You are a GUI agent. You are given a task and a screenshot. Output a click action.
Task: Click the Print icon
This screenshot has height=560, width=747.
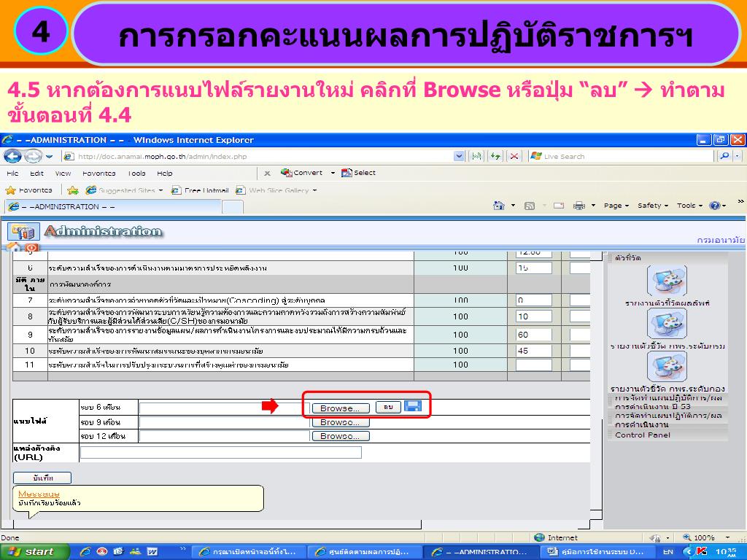[x=578, y=206]
